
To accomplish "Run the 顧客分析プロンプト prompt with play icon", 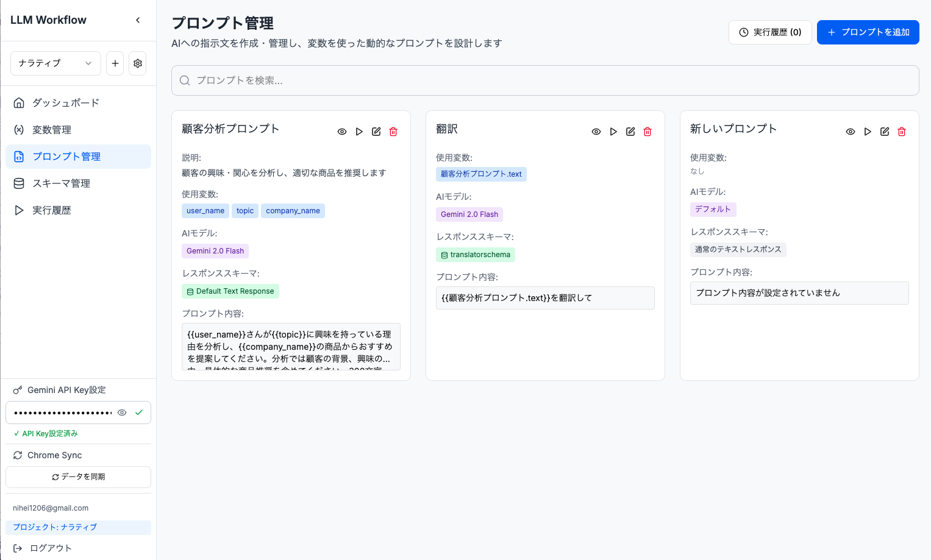I will click(x=359, y=132).
